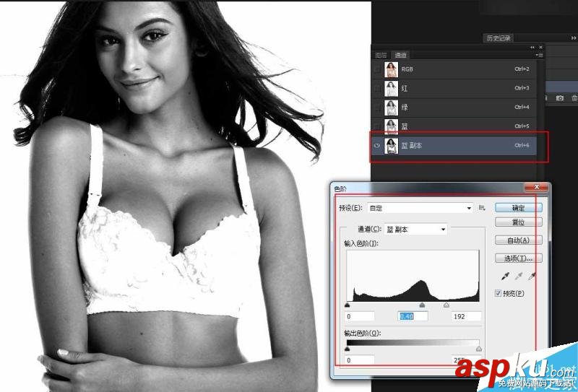Click the 自动(A) auto button
Screen dimensions: 578x392
pos(518,240)
